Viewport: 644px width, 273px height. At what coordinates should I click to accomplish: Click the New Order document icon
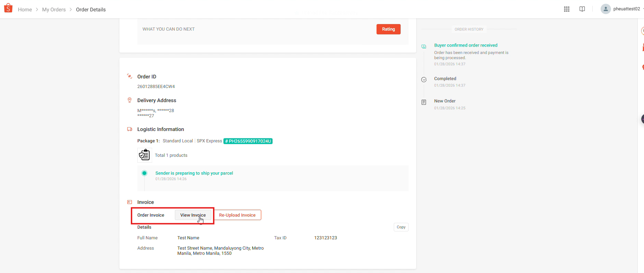pyautogui.click(x=424, y=102)
